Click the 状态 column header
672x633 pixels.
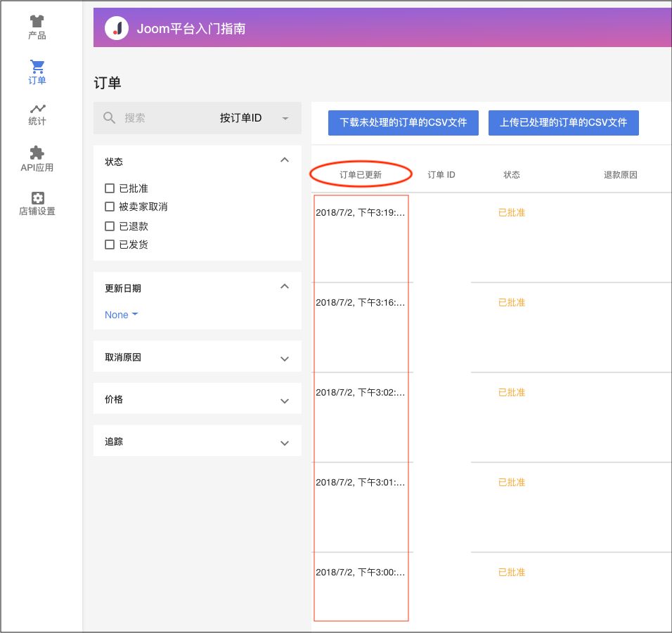(x=512, y=175)
